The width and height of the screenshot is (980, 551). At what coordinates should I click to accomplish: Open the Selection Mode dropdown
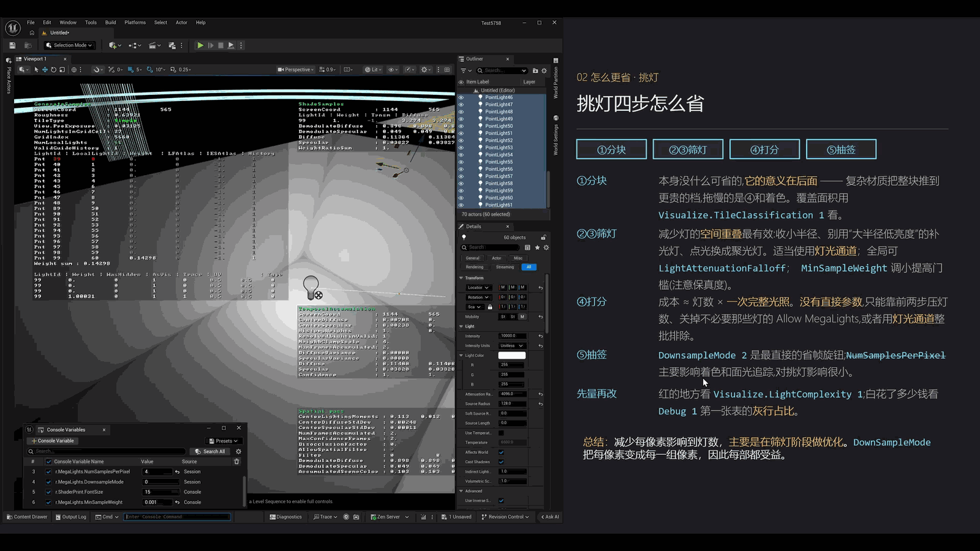(x=69, y=45)
